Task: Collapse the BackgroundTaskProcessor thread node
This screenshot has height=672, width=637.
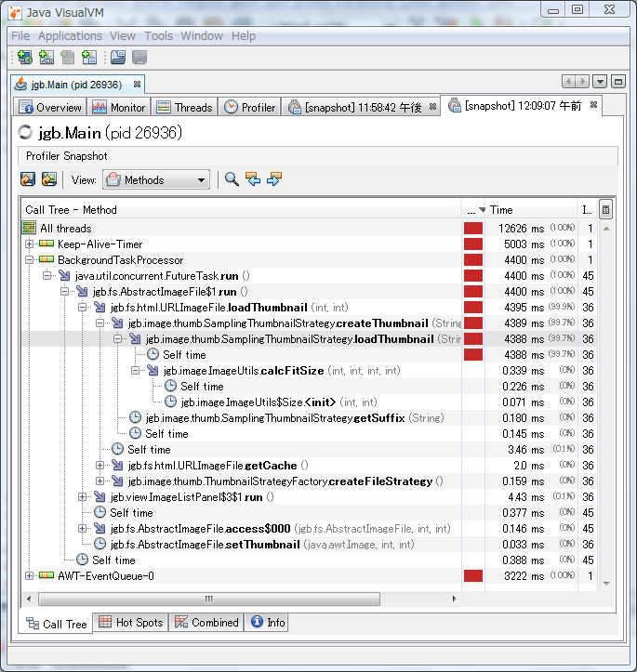Action: 29,259
